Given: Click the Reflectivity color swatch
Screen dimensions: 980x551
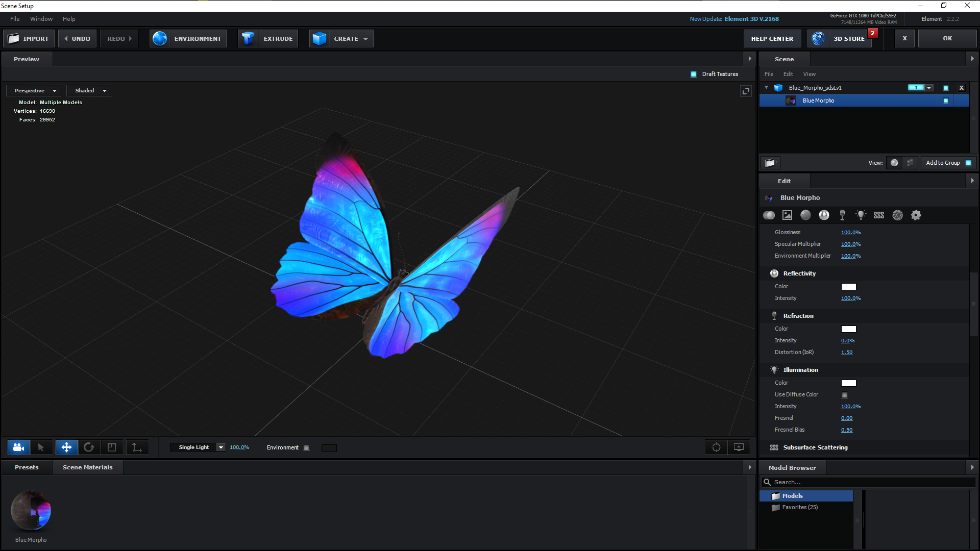Looking at the screenshot, I should click(848, 287).
